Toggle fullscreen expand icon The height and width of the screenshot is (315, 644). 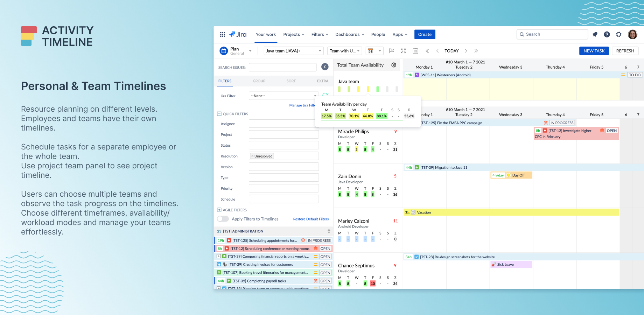pos(403,51)
